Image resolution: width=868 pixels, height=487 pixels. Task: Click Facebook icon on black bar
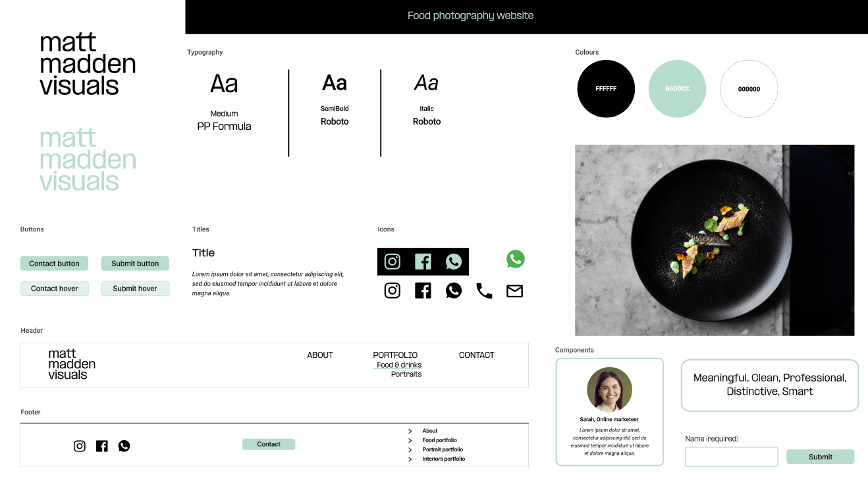tap(423, 262)
